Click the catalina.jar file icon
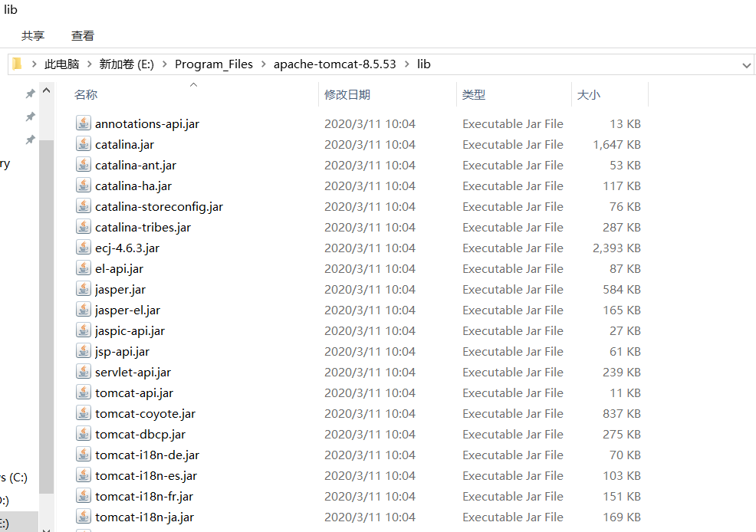756x532 pixels. [84, 144]
